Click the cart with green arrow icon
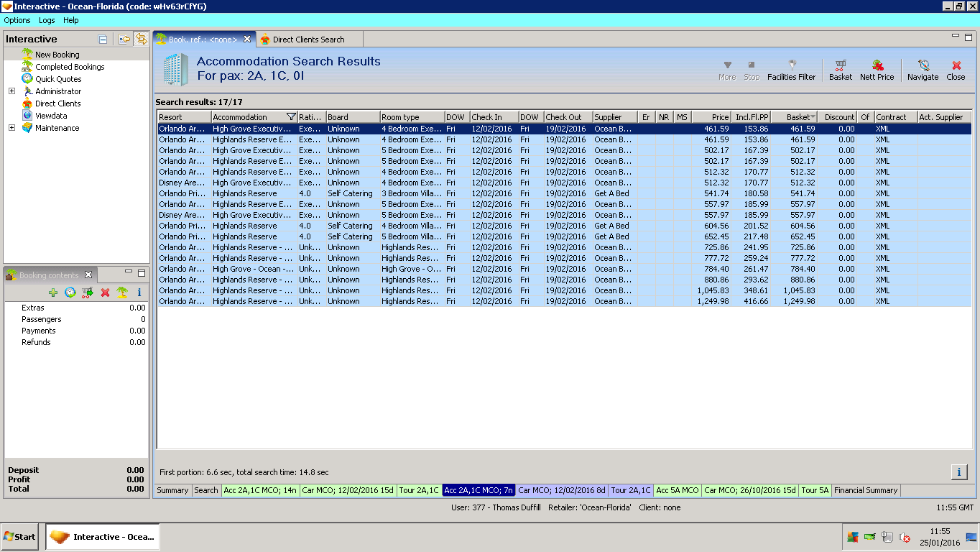 tap(88, 293)
